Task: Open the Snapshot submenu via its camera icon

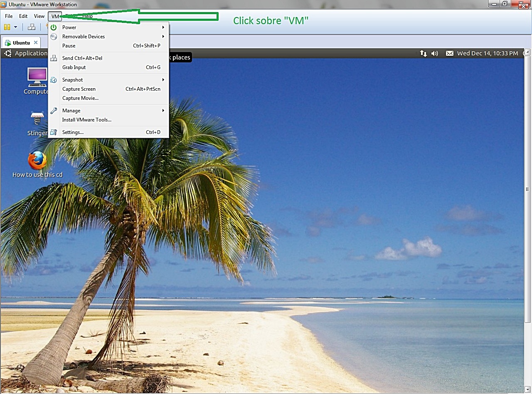Action: click(x=54, y=79)
